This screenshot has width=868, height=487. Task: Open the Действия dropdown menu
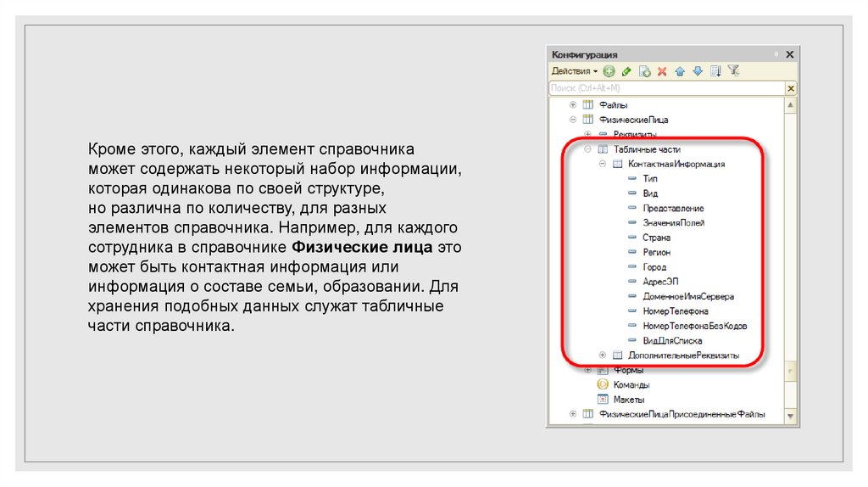[x=575, y=71]
